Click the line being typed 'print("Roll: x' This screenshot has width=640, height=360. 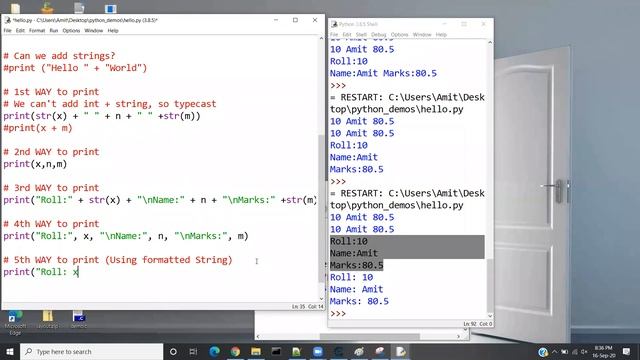[41, 272]
